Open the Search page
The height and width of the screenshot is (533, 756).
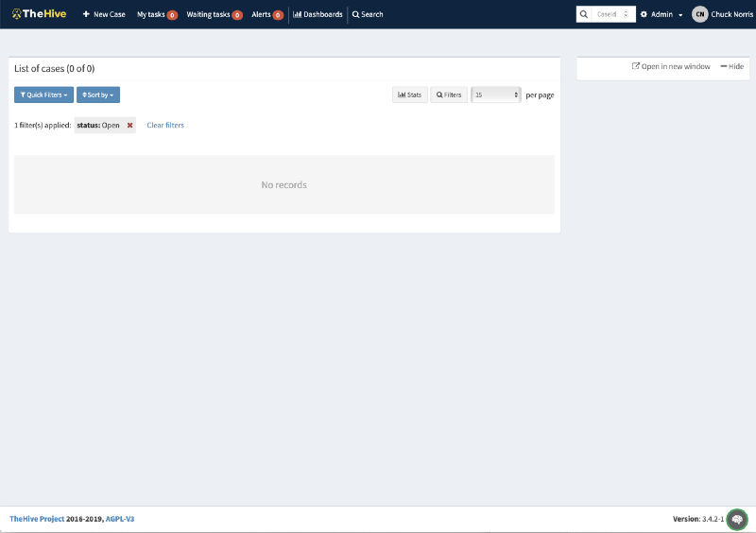pyautogui.click(x=368, y=14)
